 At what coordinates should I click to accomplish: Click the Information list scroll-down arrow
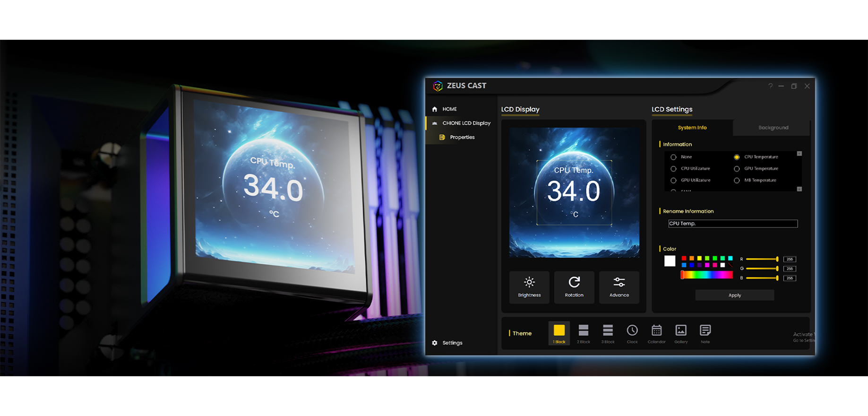[799, 189]
